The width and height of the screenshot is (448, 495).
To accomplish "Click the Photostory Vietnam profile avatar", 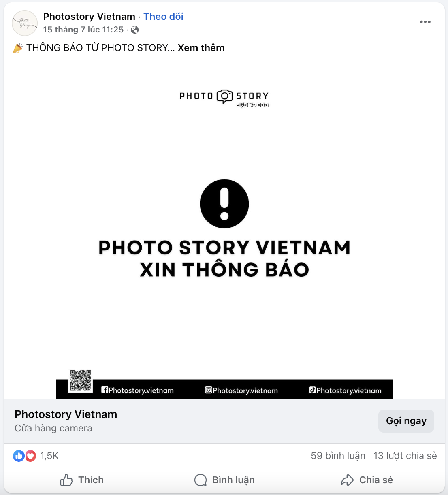I will 25,23.
